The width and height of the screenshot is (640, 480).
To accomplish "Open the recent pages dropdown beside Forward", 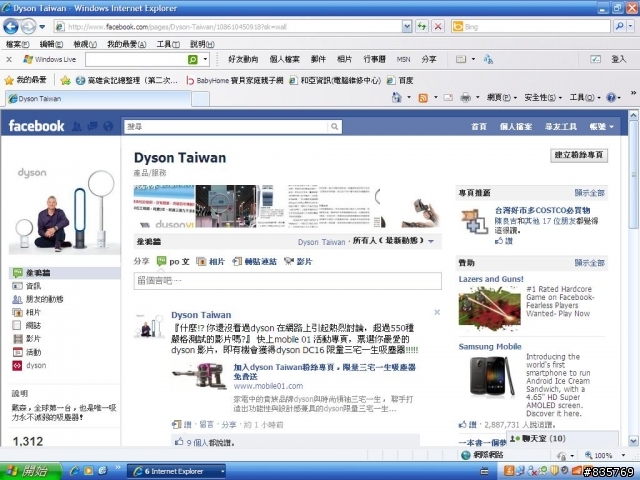I will click(x=42, y=27).
